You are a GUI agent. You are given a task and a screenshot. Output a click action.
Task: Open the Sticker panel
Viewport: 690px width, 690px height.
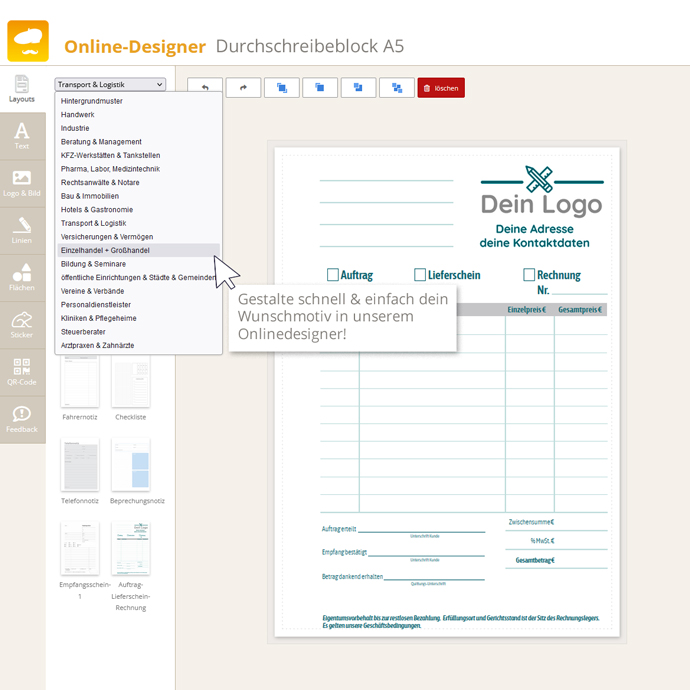22,324
